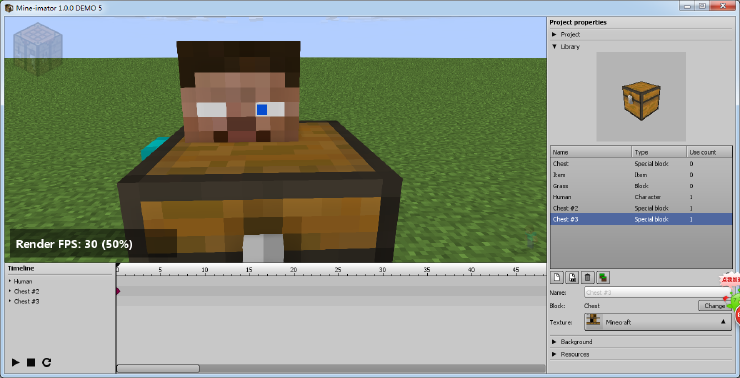Viewport: 740px width, 378px height.
Task: Select the Human row in the library list
Action: 641,197
